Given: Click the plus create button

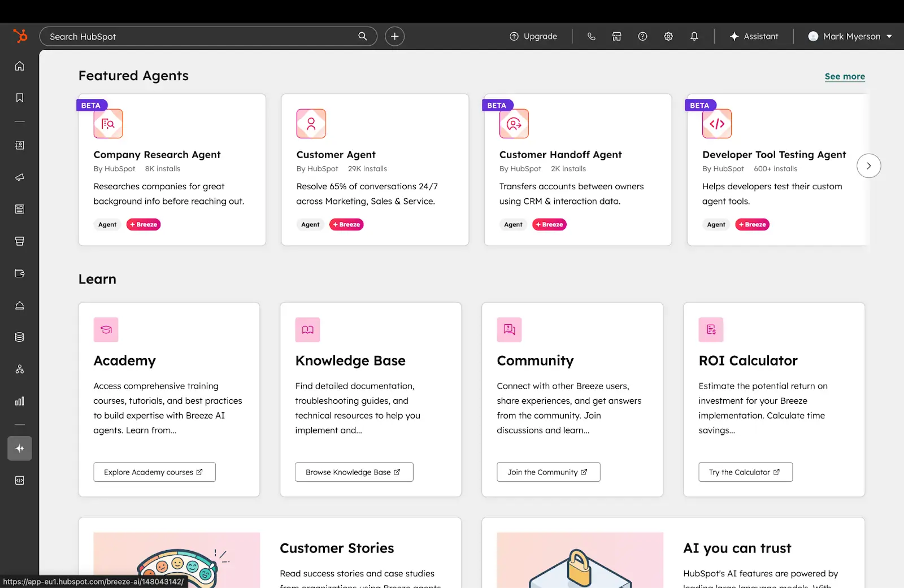Looking at the screenshot, I should [x=395, y=36].
